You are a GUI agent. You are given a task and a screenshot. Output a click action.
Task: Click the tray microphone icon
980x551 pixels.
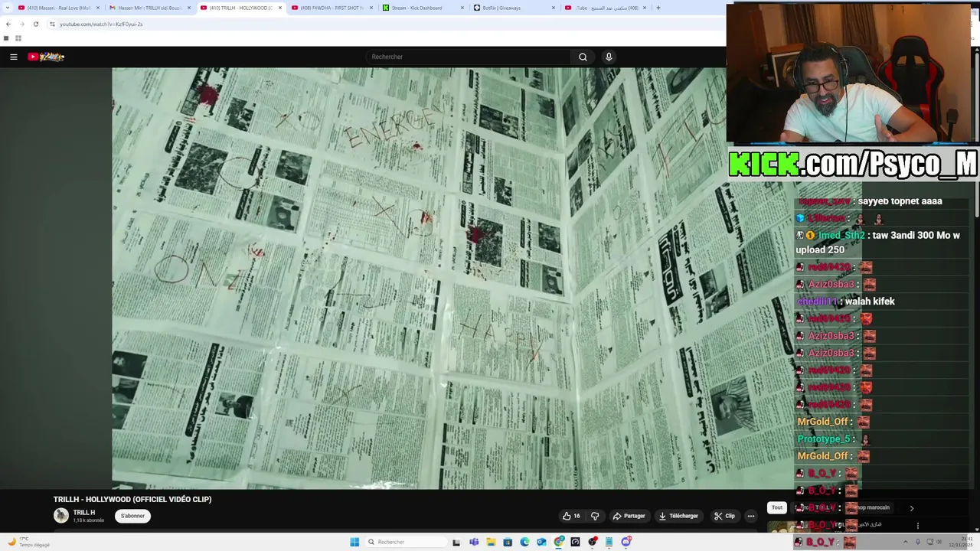(x=917, y=542)
